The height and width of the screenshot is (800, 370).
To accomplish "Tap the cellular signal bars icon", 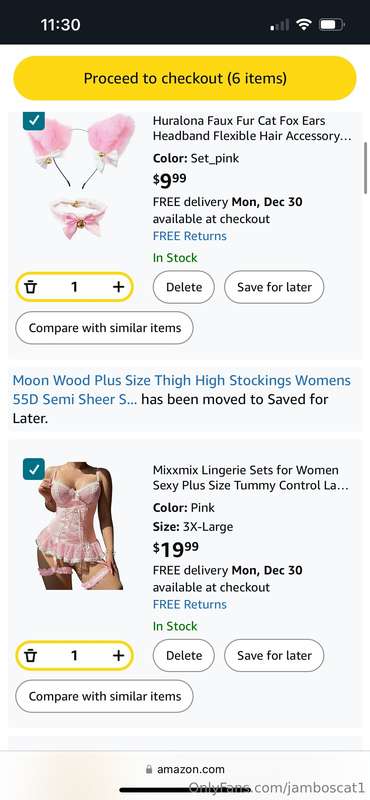I will 279,24.
